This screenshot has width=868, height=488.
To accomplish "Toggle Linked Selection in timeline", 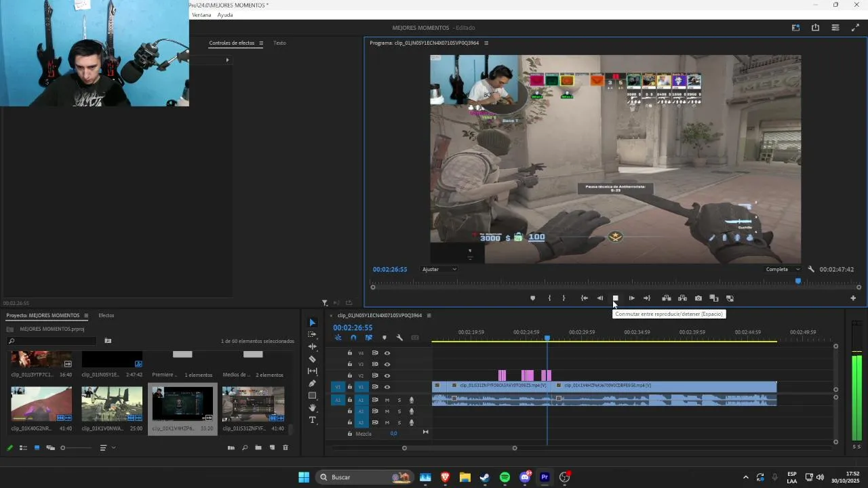I will [369, 338].
